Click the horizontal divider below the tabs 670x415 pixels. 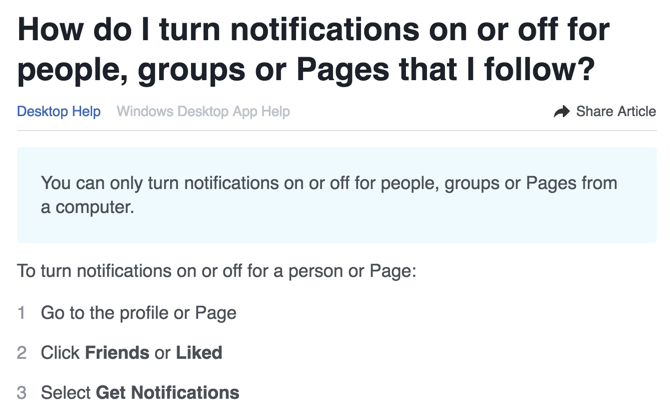point(337,130)
